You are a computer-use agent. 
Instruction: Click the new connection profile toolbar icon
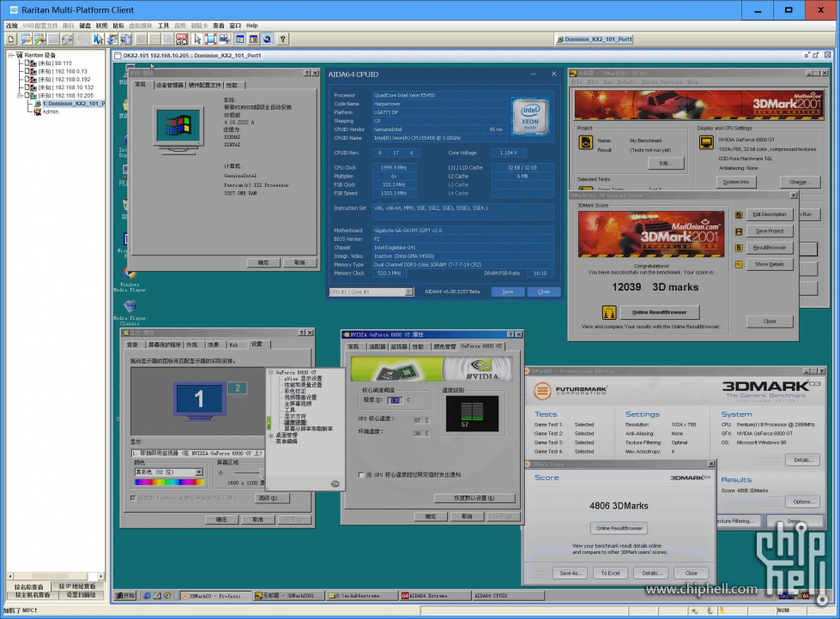10,39
